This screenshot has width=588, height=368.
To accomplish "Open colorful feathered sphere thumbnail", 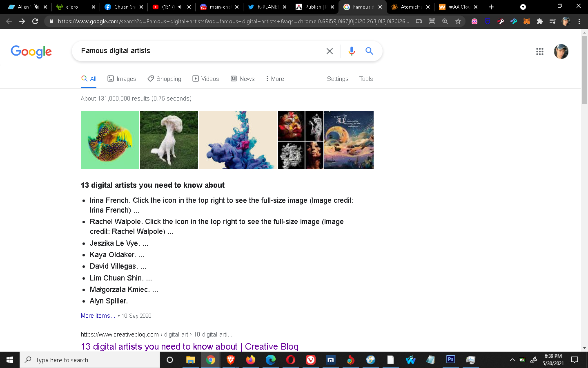I will (x=110, y=140).
